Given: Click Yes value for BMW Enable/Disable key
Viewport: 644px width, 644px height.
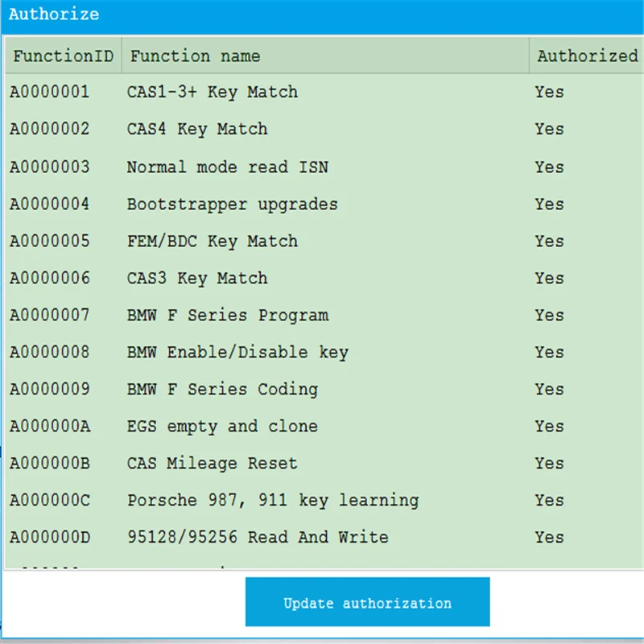Looking at the screenshot, I should 549,352.
